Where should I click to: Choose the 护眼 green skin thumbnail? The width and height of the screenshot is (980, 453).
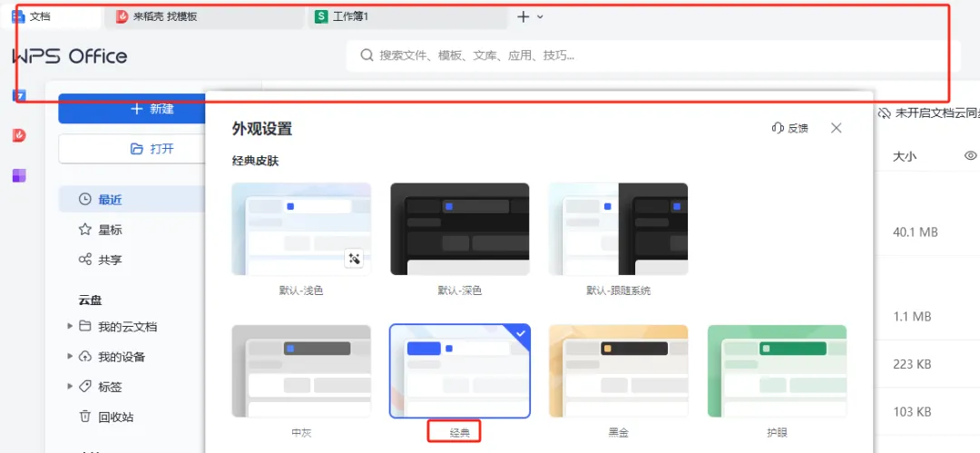(777, 371)
